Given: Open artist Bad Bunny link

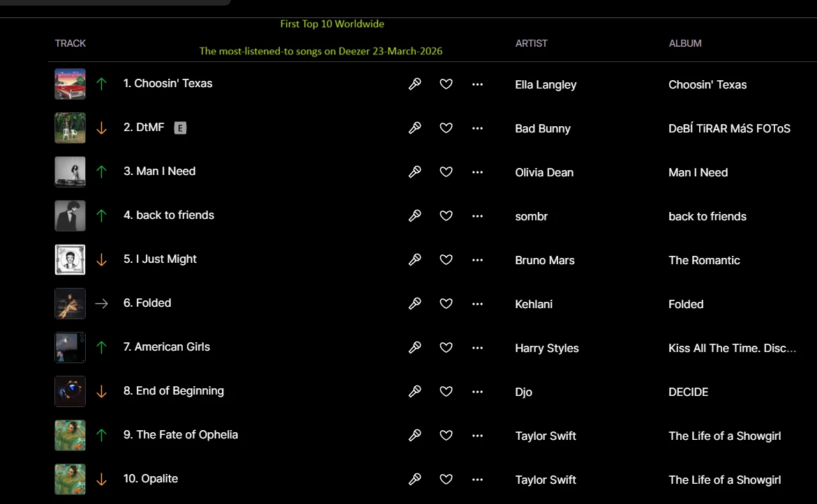Looking at the screenshot, I should 543,128.
